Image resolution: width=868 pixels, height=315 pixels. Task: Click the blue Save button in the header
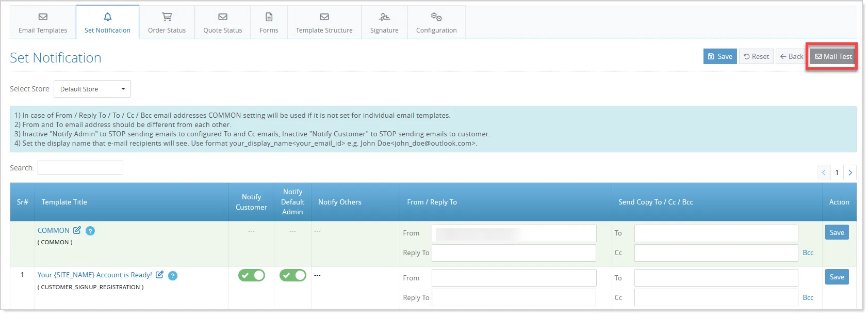point(720,56)
